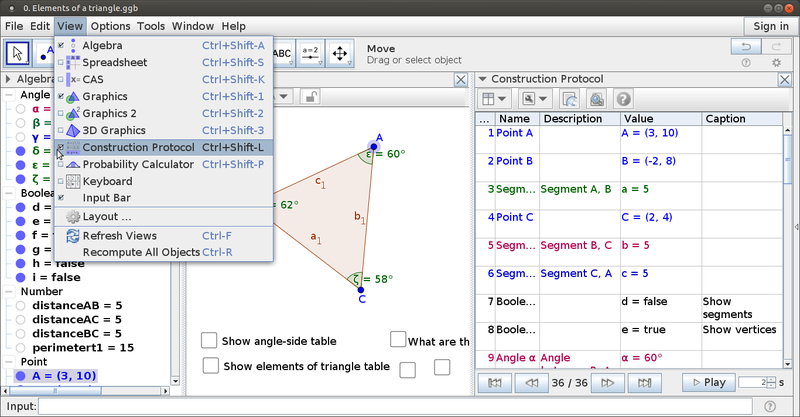Click the Play button
The height and width of the screenshot is (417, 800).
709,382
